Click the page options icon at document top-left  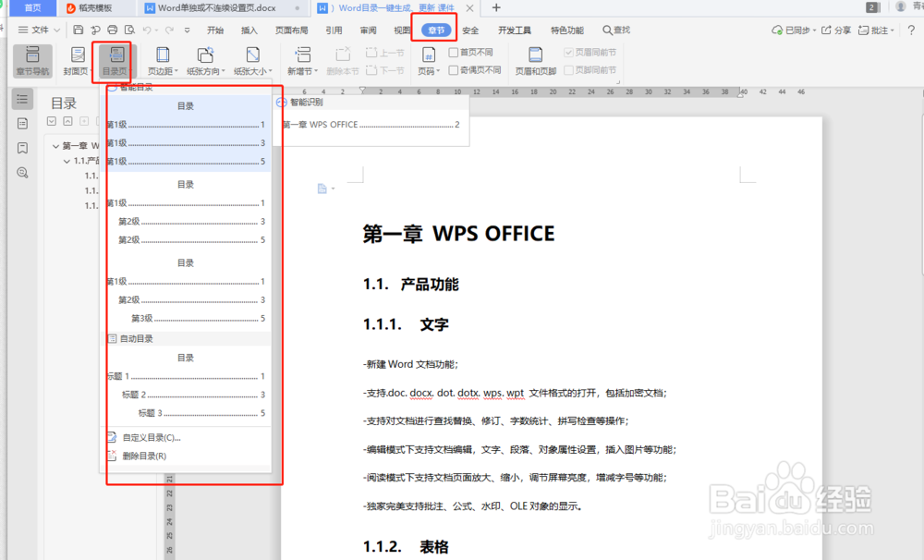[x=322, y=189]
